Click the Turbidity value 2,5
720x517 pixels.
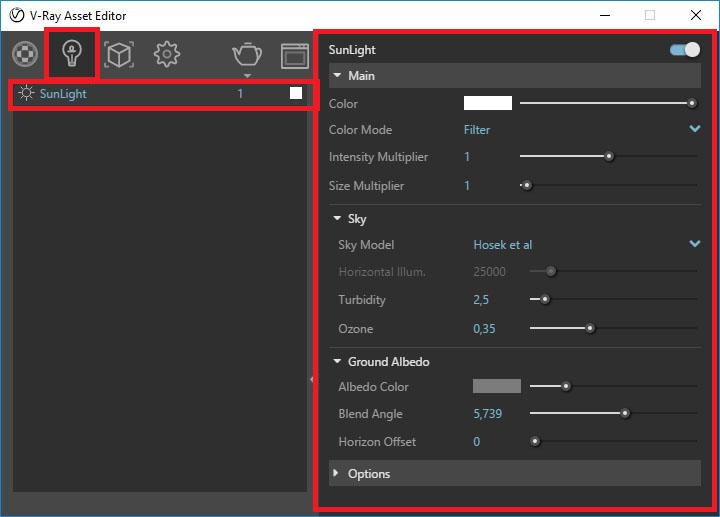click(x=481, y=300)
